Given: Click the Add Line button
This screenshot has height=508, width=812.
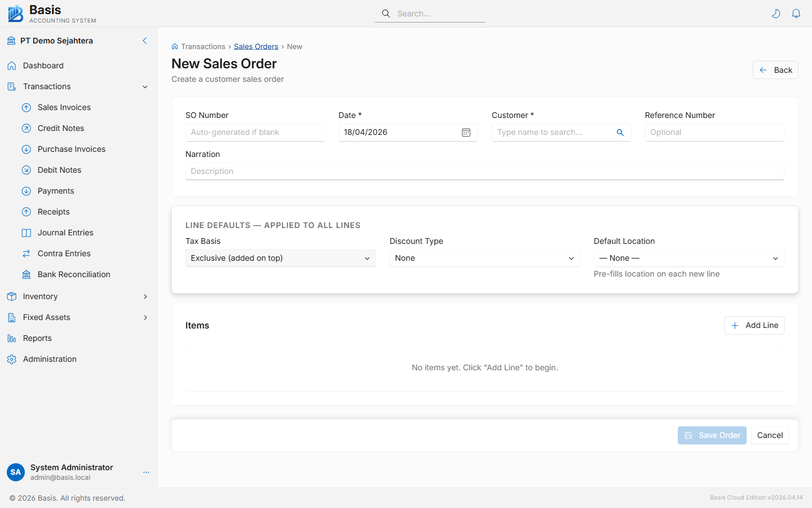Looking at the screenshot, I should tap(754, 325).
